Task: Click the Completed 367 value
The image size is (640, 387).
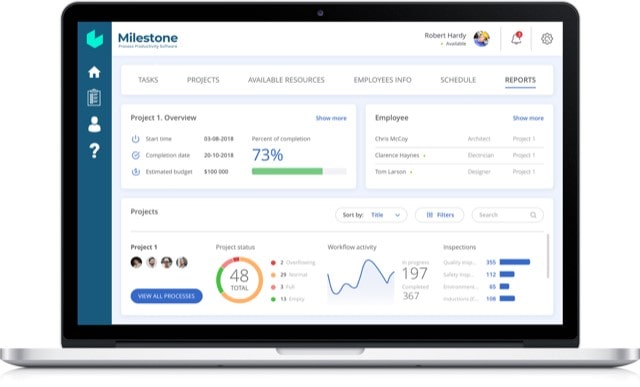Action: point(411,296)
